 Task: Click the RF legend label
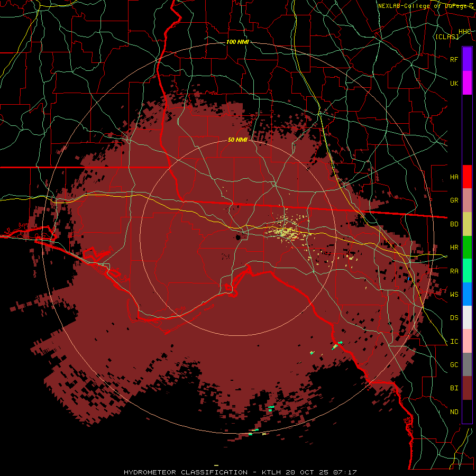point(454,59)
